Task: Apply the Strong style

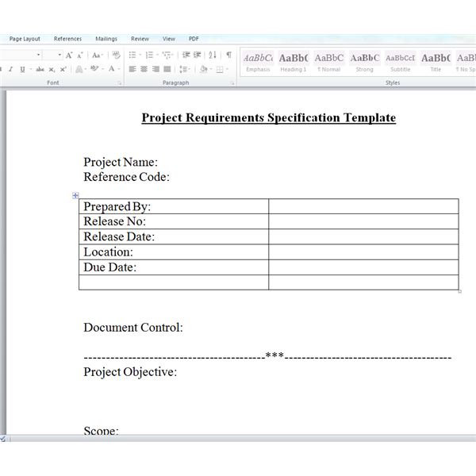Action: click(x=365, y=62)
